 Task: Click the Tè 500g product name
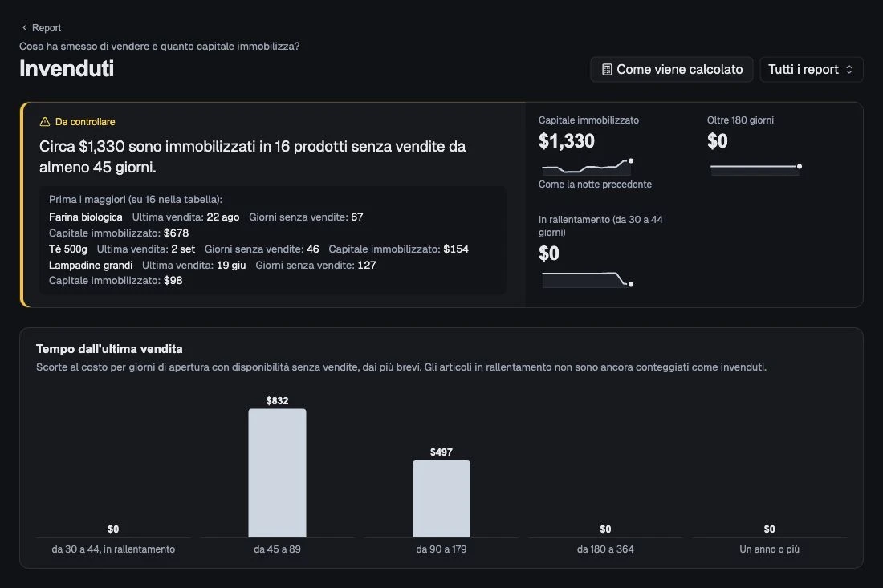(68, 249)
